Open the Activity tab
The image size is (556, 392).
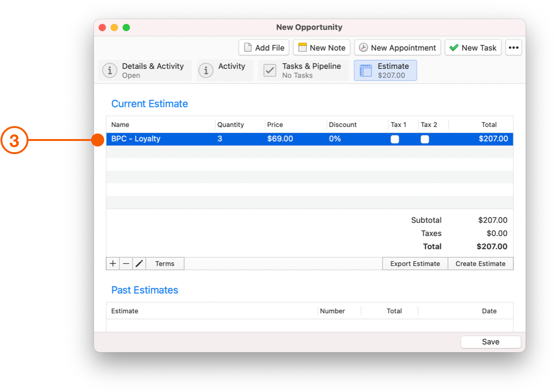225,70
